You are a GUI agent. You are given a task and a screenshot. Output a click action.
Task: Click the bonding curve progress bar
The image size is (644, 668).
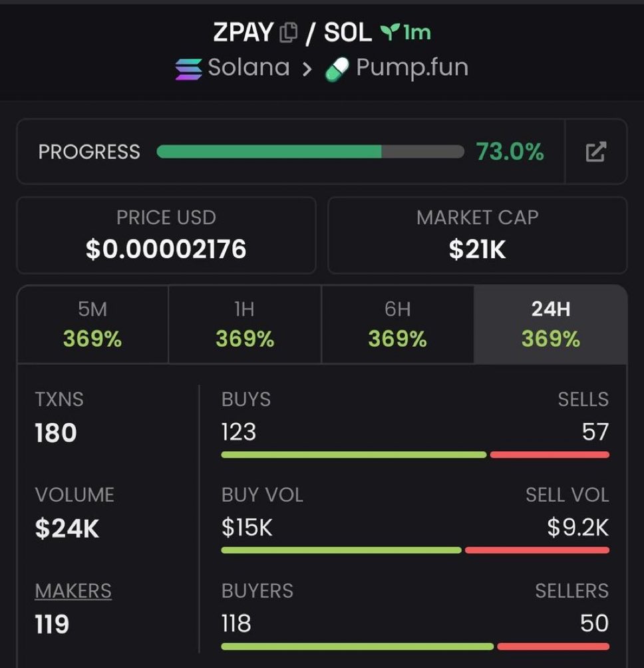tap(310, 152)
